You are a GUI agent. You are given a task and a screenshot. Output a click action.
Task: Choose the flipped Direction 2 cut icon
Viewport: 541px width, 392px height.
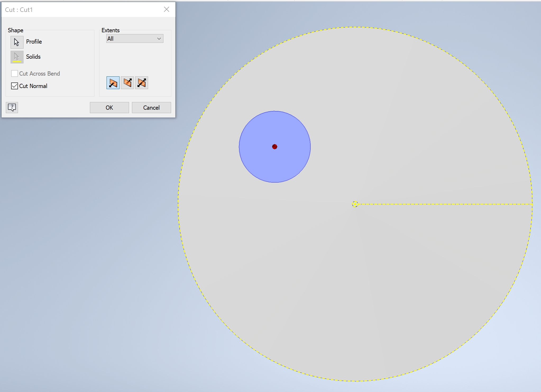[127, 82]
